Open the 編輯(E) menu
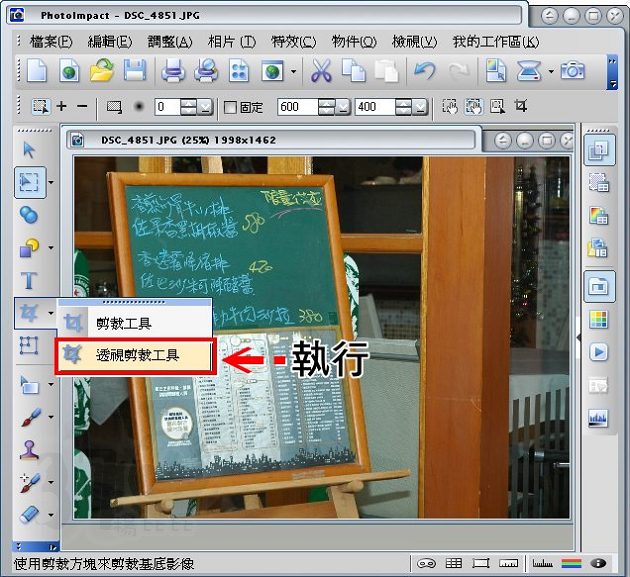The width and height of the screenshot is (630, 577). [110, 41]
